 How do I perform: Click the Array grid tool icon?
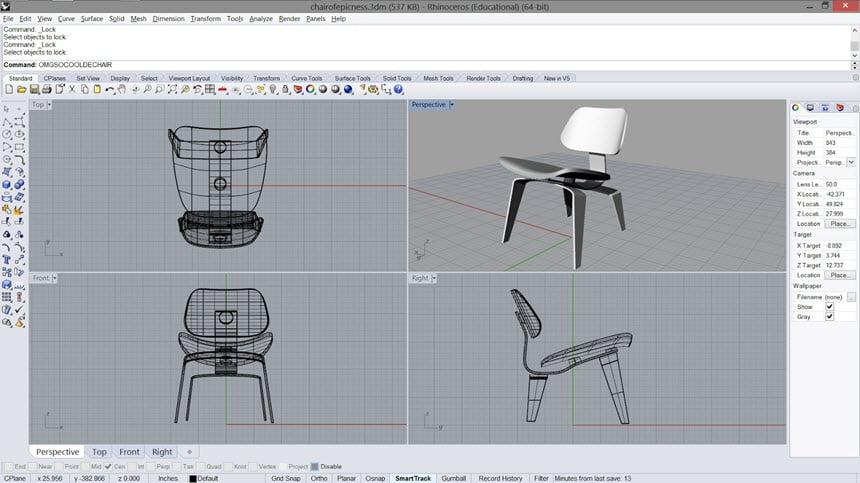(7, 297)
